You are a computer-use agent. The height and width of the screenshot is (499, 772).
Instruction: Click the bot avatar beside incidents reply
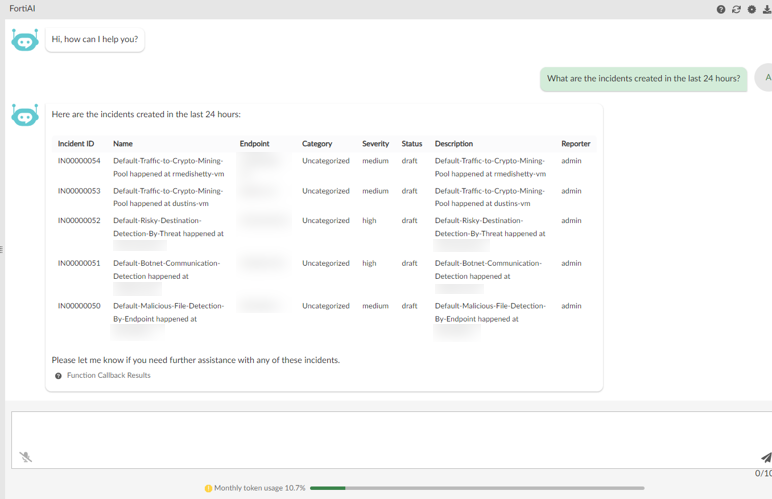pyautogui.click(x=25, y=115)
